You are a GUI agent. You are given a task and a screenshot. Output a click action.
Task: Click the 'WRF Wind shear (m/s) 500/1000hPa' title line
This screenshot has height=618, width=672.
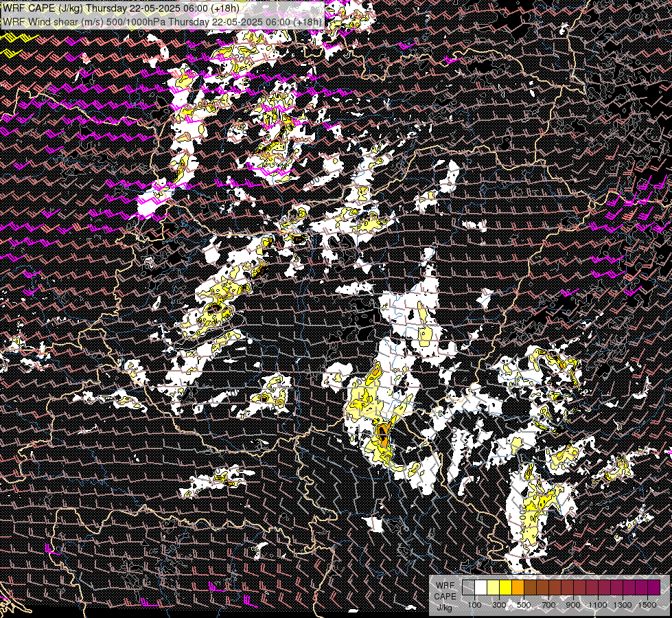(163, 22)
